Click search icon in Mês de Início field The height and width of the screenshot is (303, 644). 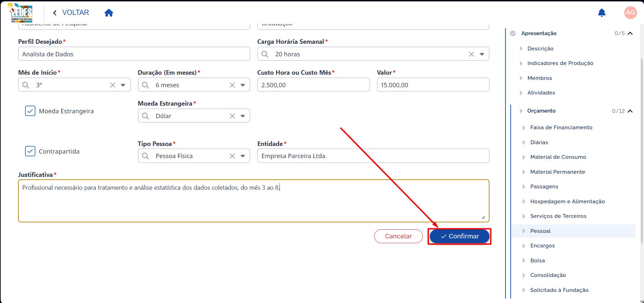[x=26, y=85]
